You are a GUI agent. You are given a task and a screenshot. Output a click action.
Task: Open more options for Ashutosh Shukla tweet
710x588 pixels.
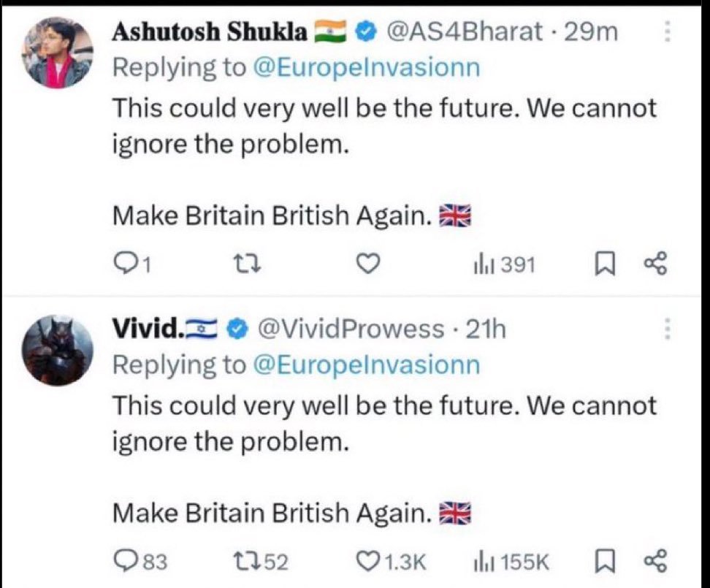coord(666,31)
